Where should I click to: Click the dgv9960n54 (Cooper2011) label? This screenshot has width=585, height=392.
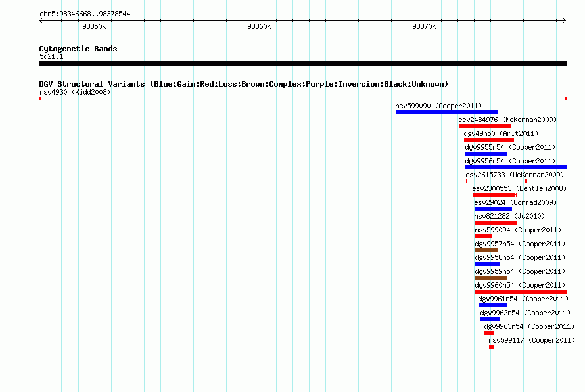520,285
